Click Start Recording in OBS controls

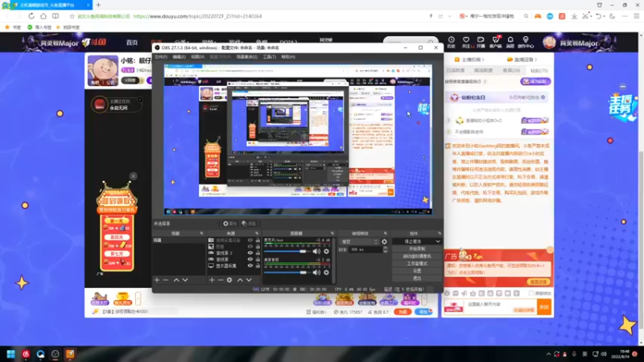(417, 249)
